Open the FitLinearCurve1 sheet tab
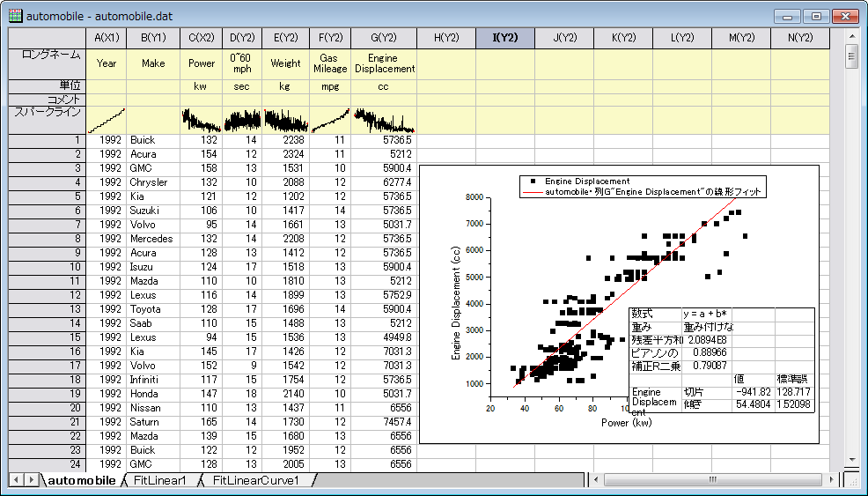868x496 pixels. (x=256, y=480)
